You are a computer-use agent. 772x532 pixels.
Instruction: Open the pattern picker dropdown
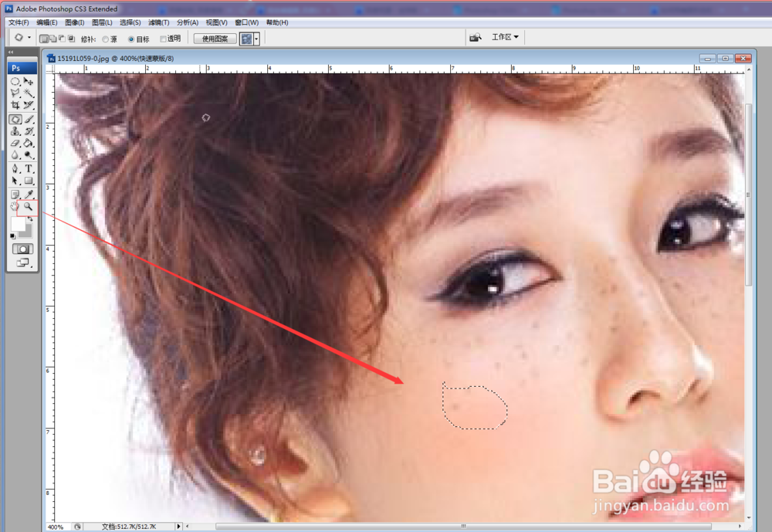pyautogui.click(x=256, y=38)
